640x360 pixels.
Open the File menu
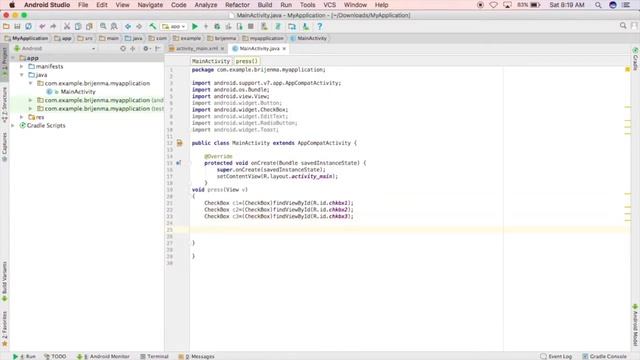[x=83, y=5]
